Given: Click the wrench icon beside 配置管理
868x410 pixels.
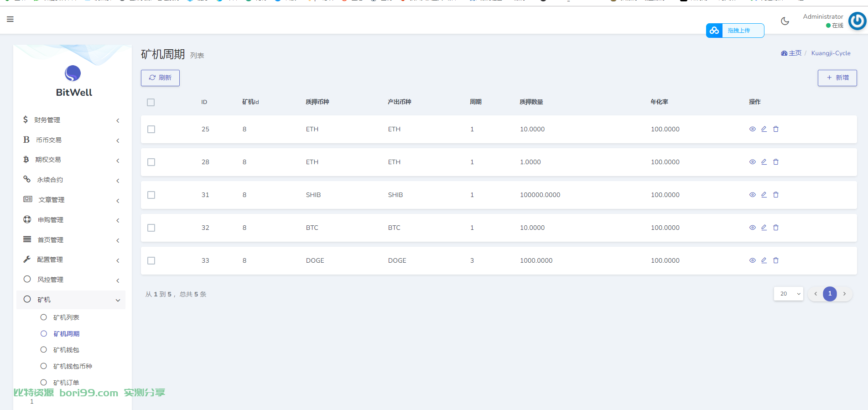Looking at the screenshot, I should point(27,259).
